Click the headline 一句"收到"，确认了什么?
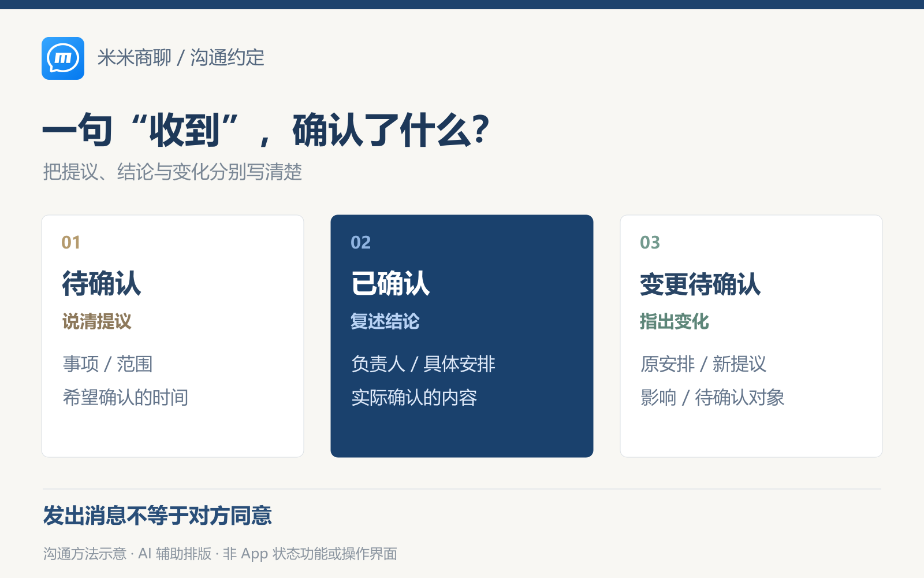 pos(266,130)
